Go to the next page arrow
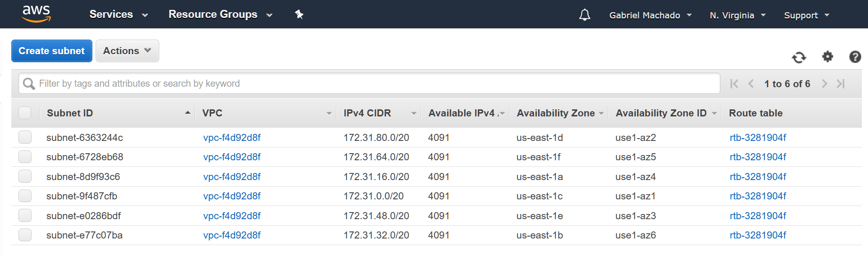This screenshot has height=255, width=868. 824,84
